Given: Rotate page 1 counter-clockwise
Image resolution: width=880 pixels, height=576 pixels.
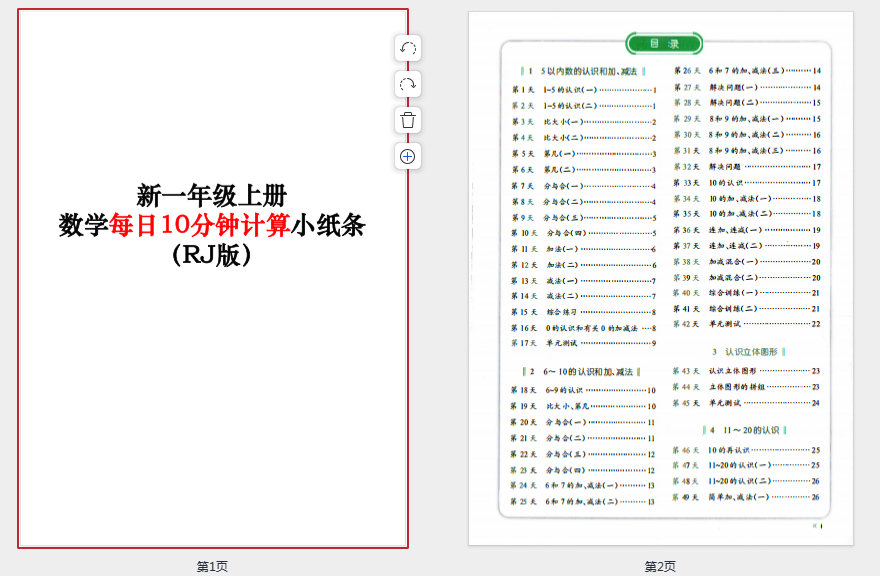Looking at the screenshot, I should click(408, 48).
